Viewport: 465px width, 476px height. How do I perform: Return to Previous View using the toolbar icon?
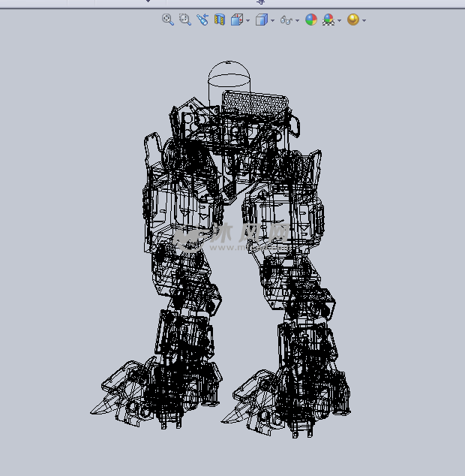click(202, 20)
